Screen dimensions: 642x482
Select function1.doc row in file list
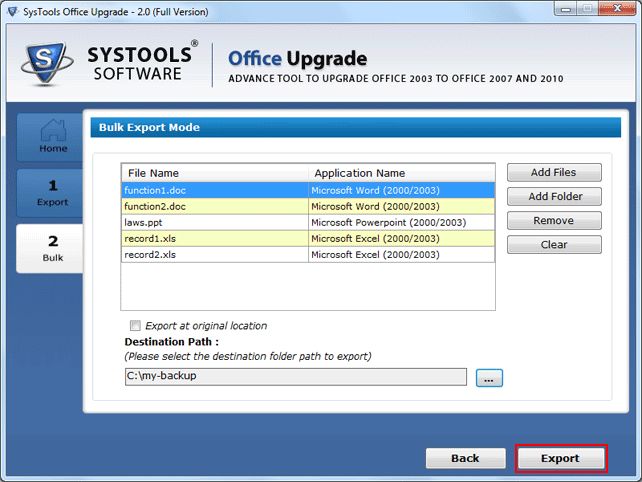[308, 190]
